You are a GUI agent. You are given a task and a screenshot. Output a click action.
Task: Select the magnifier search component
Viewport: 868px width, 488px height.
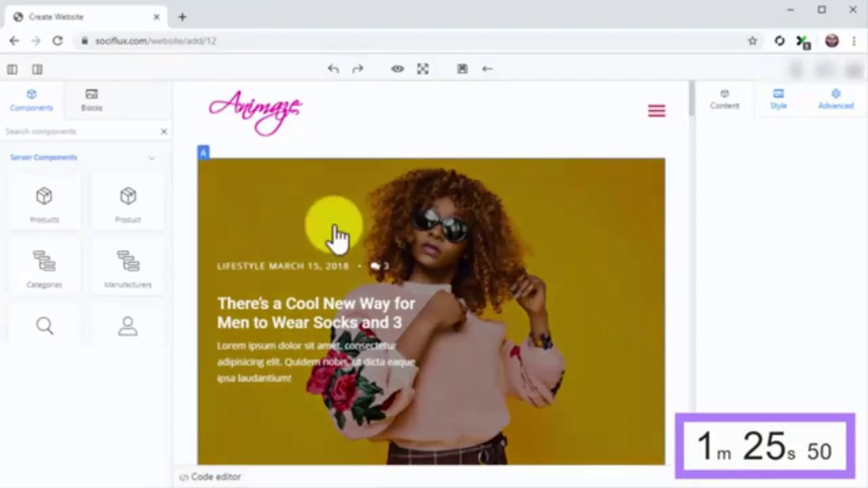44,326
